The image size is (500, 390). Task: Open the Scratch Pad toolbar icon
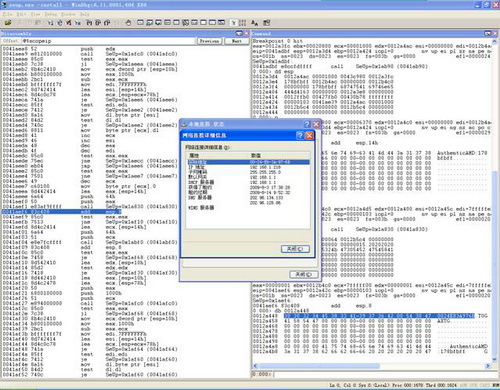(x=203, y=23)
